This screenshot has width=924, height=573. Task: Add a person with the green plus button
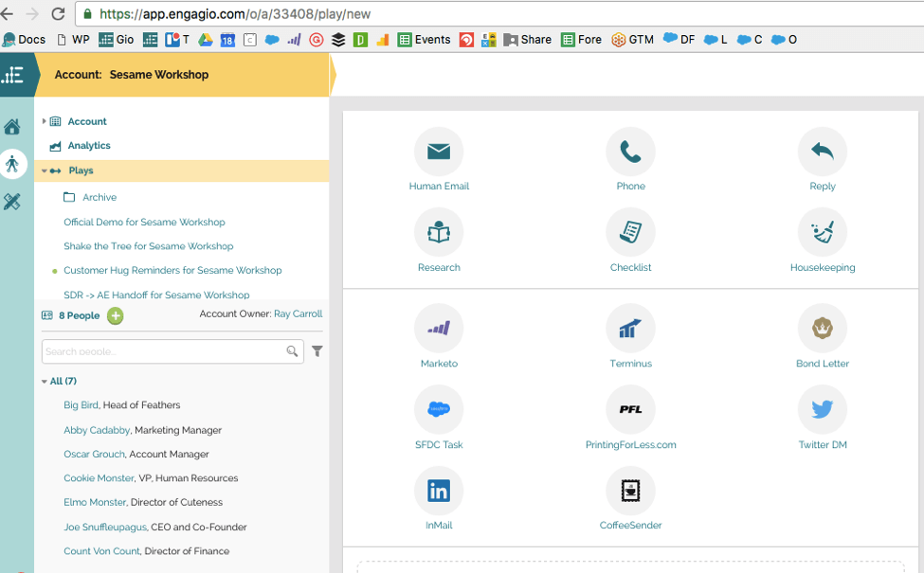pyautogui.click(x=116, y=315)
